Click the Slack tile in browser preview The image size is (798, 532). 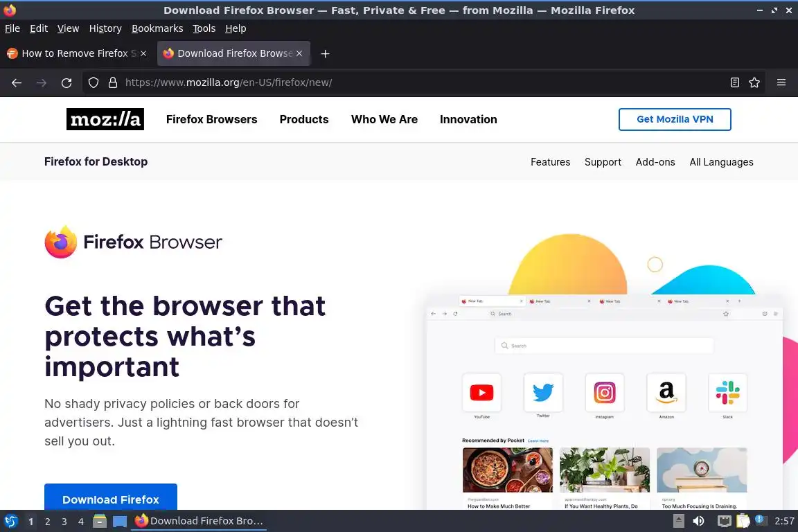coord(728,393)
